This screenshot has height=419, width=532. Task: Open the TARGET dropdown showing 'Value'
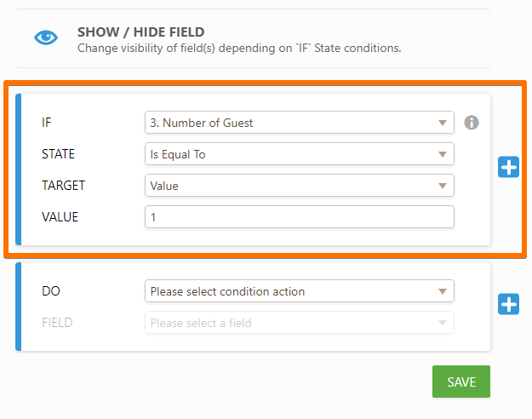[x=299, y=186]
